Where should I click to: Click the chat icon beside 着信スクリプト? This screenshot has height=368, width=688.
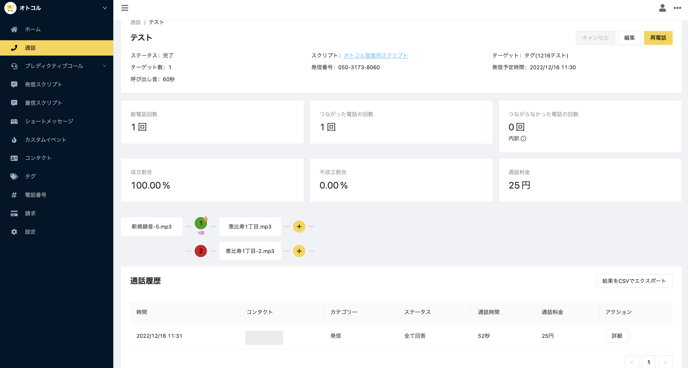pos(14,103)
